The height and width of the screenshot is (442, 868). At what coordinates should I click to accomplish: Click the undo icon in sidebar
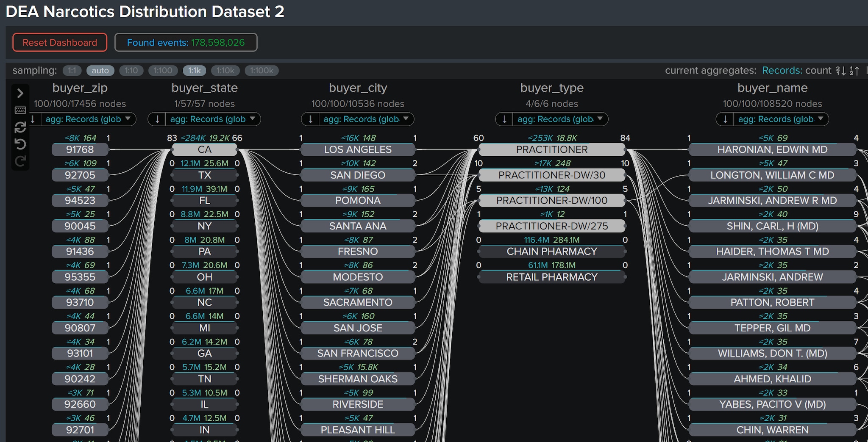click(x=20, y=144)
